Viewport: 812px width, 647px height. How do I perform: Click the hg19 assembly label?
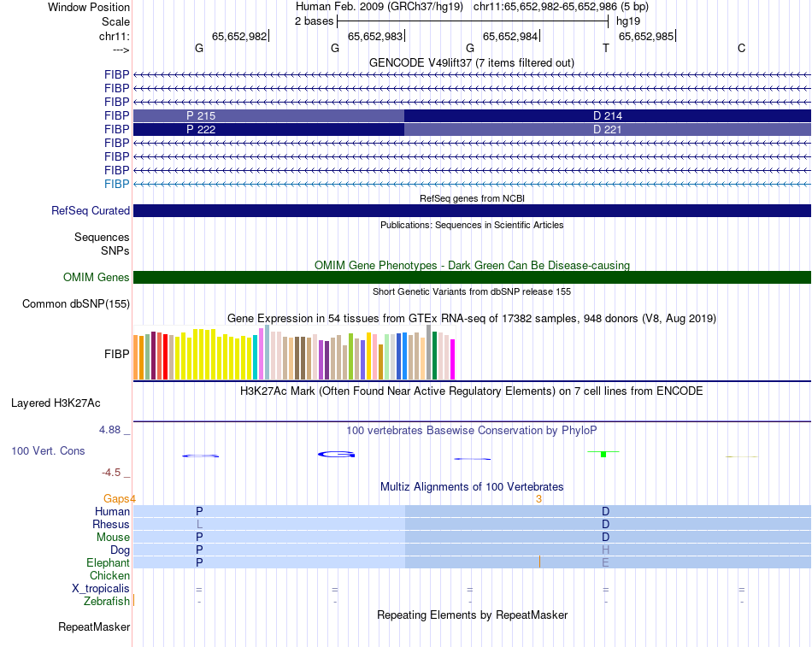point(628,21)
